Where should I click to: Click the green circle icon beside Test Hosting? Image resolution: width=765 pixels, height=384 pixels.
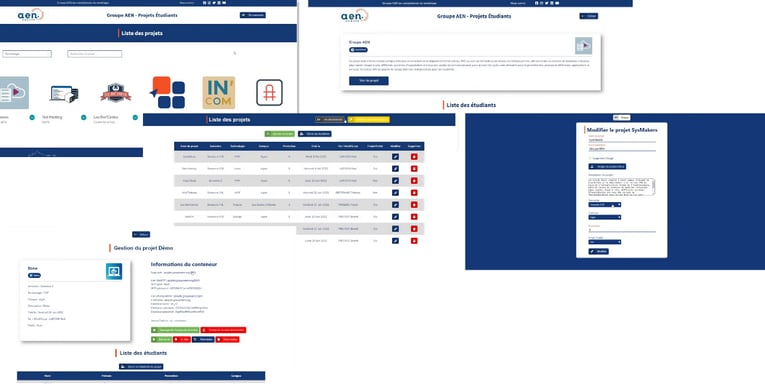(x=83, y=118)
